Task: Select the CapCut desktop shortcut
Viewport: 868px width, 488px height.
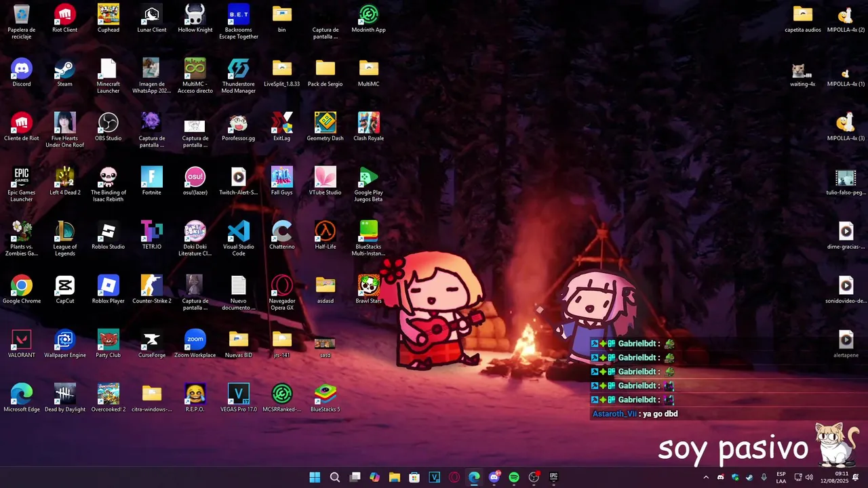Action: click(65, 289)
